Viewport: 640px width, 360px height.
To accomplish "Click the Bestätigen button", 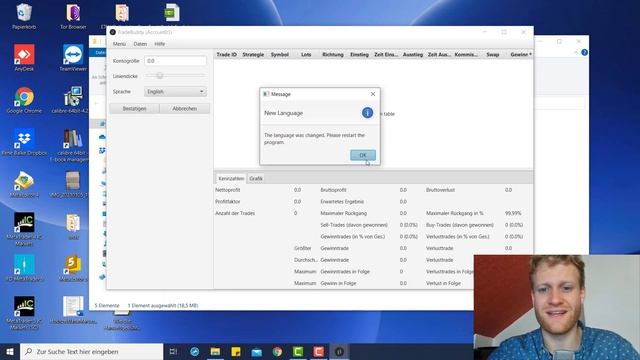I will tap(134, 109).
